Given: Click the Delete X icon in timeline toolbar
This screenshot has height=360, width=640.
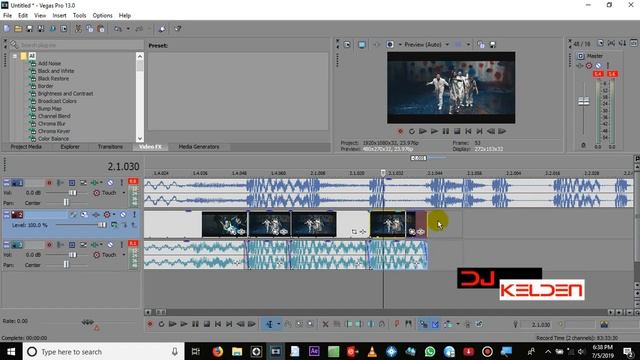Looking at the screenshot, I should [x=325, y=324].
